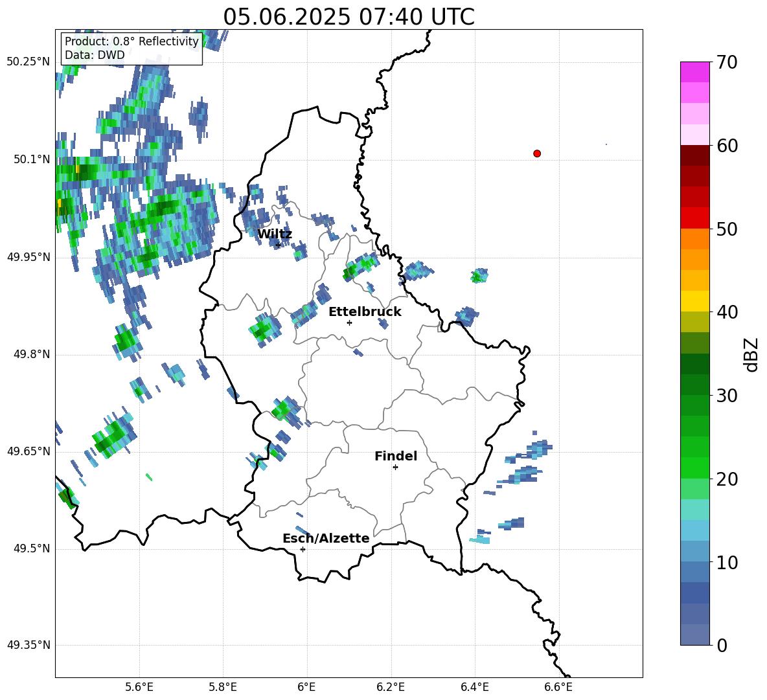Viewport: 767px width, 700px height.
Task: Click colorbar tick value 0
Action: pyautogui.click(x=722, y=645)
